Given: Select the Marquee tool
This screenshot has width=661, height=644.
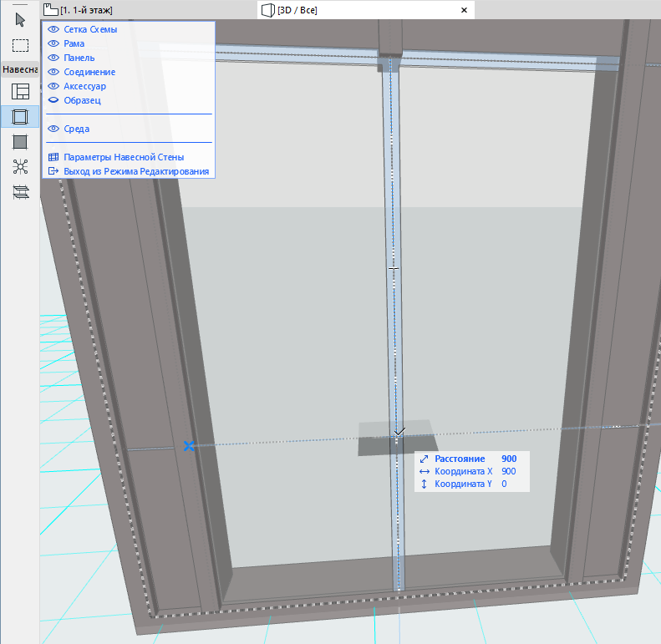Looking at the screenshot, I should click(x=20, y=45).
